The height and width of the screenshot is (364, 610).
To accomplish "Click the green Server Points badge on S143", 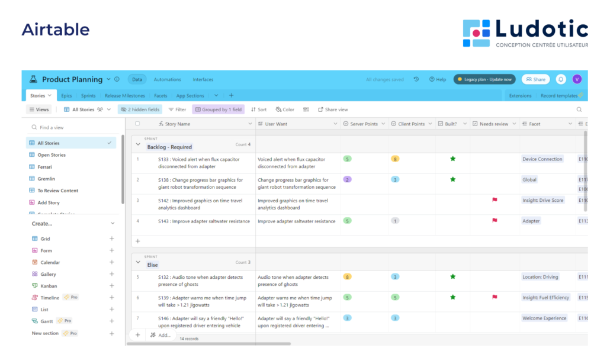I will [x=348, y=220].
